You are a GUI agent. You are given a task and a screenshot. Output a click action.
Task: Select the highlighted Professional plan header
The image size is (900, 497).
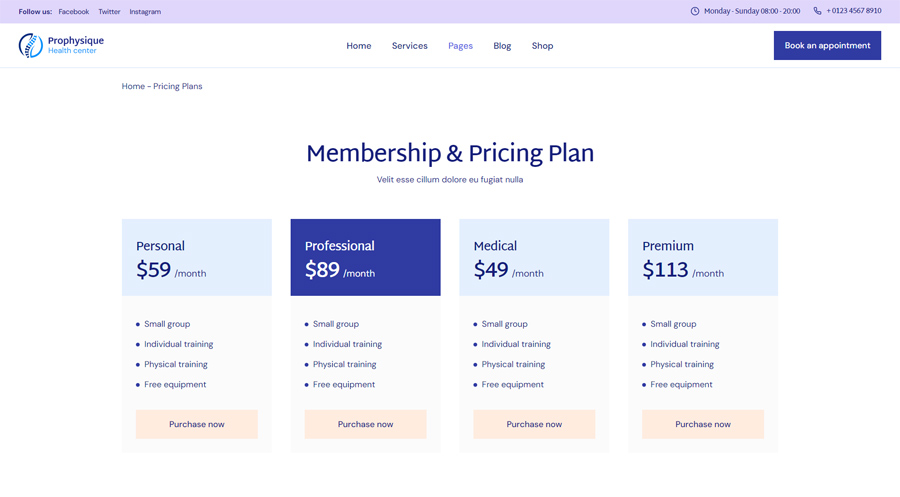(x=366, y=257)
